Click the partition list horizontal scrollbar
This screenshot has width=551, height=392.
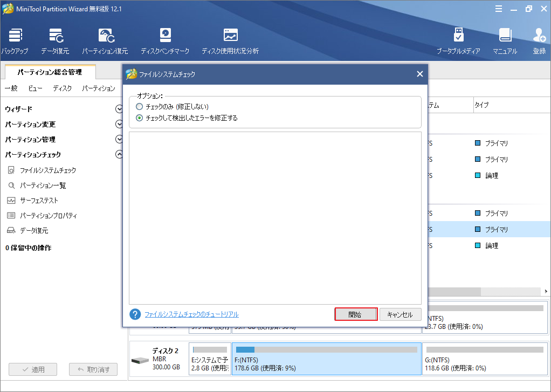454,292
